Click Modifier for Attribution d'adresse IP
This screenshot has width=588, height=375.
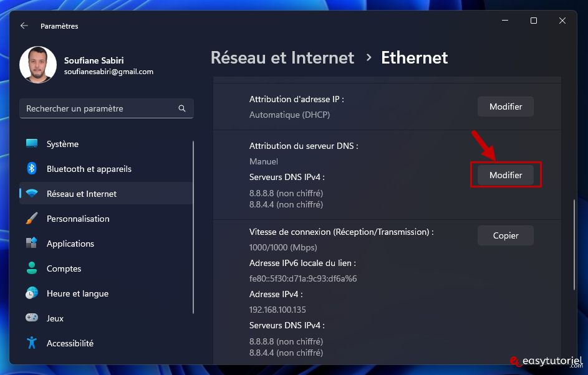(x=505, y=107)
